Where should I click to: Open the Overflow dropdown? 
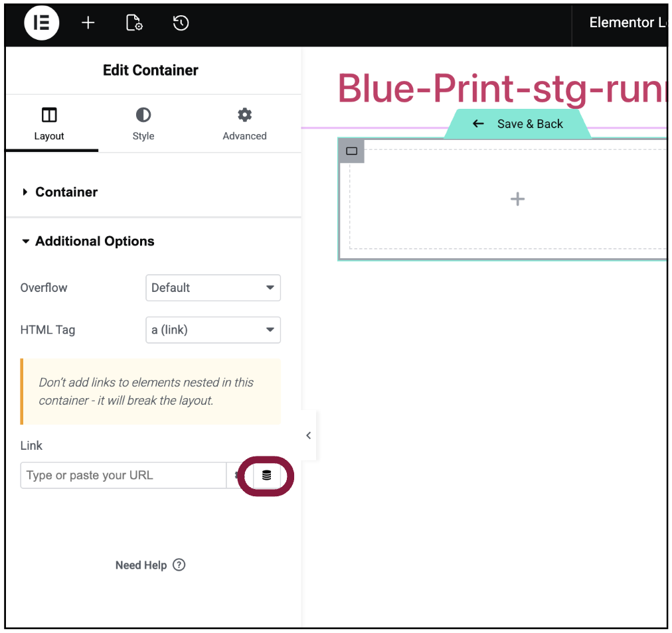[x=212, y=288]
